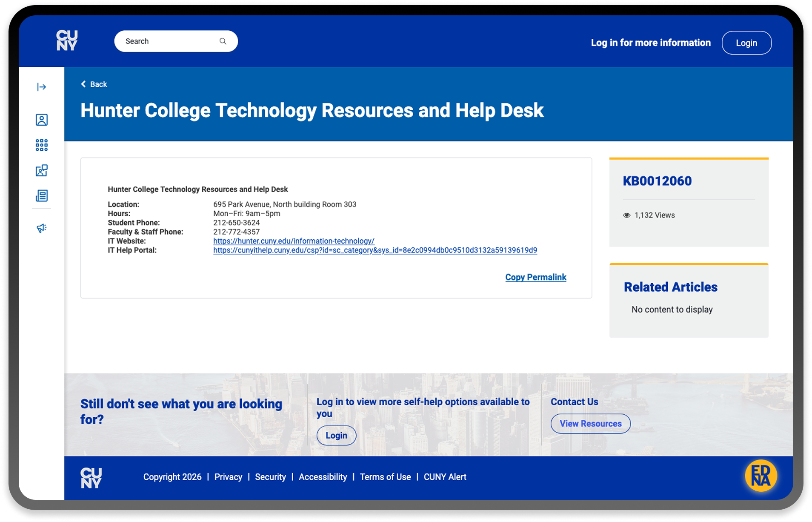Click the Login button in the header
The width and height of the screenshot is (812, 522).
746,43
